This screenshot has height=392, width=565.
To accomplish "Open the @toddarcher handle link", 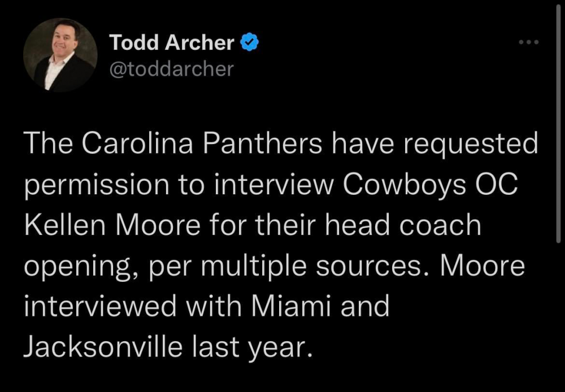I will coord(171,69).
